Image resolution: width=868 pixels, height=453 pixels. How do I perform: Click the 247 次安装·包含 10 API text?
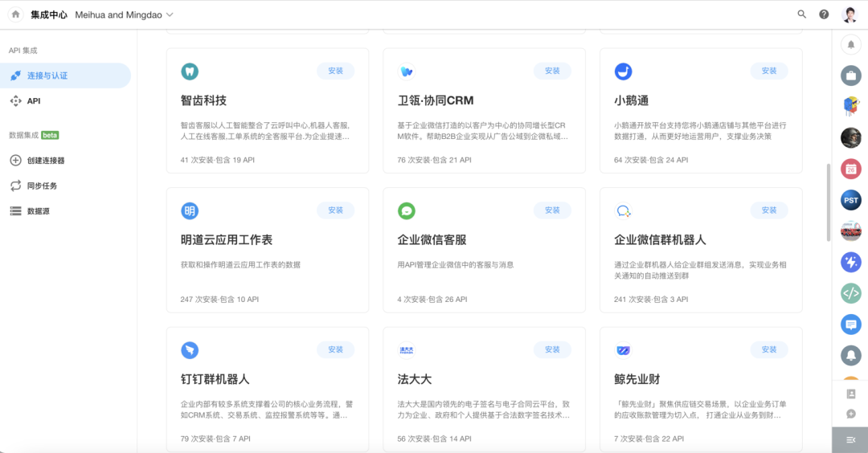tap(219, 300)
